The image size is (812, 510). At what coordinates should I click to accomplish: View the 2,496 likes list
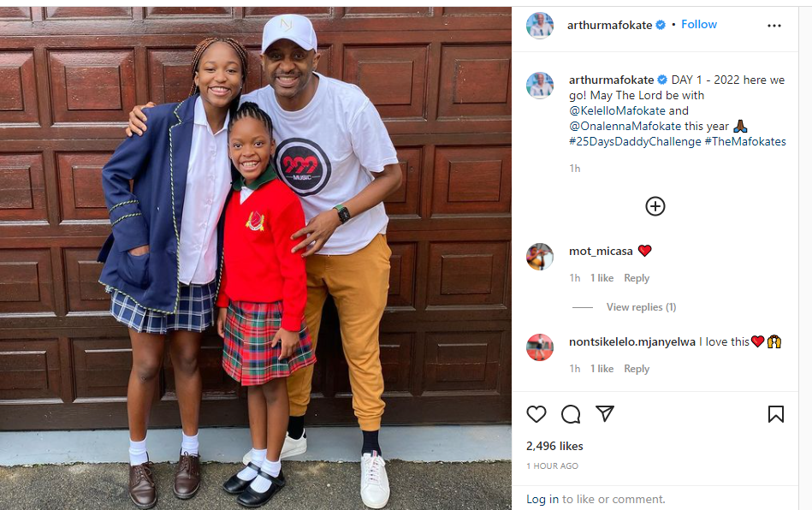(x=554, y=446)
